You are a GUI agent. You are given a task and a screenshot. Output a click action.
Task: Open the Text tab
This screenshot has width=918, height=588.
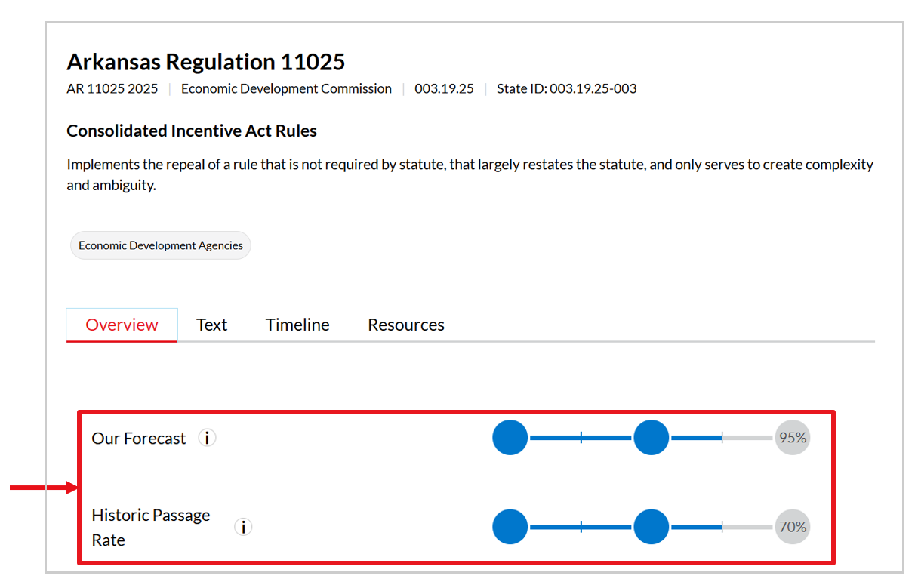pyautogui.click(x=211, y=325)
